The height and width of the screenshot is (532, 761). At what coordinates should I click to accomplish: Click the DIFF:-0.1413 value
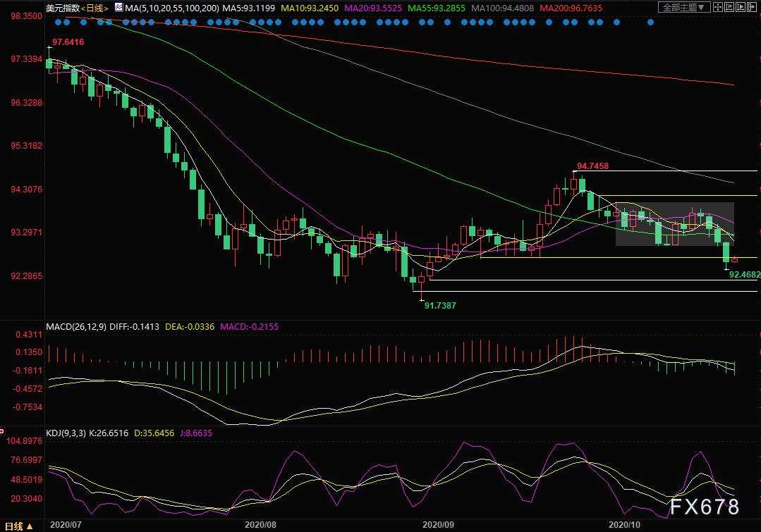135,327
